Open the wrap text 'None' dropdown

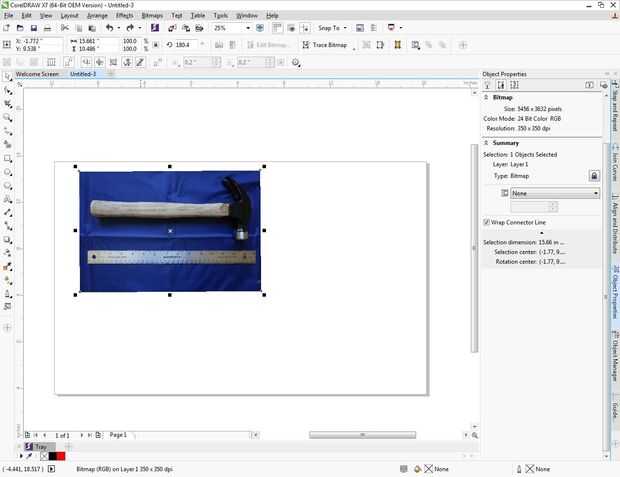pyautogui.click(x=555, y=193)
